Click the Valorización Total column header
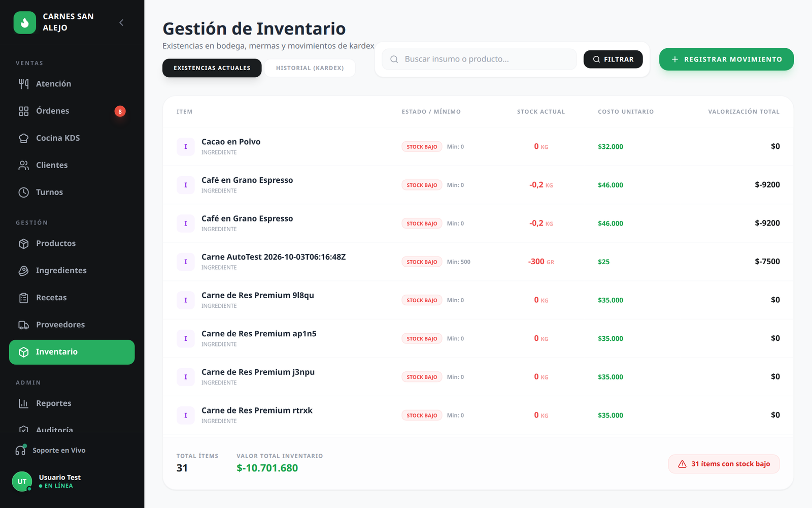 click(744, 112)
